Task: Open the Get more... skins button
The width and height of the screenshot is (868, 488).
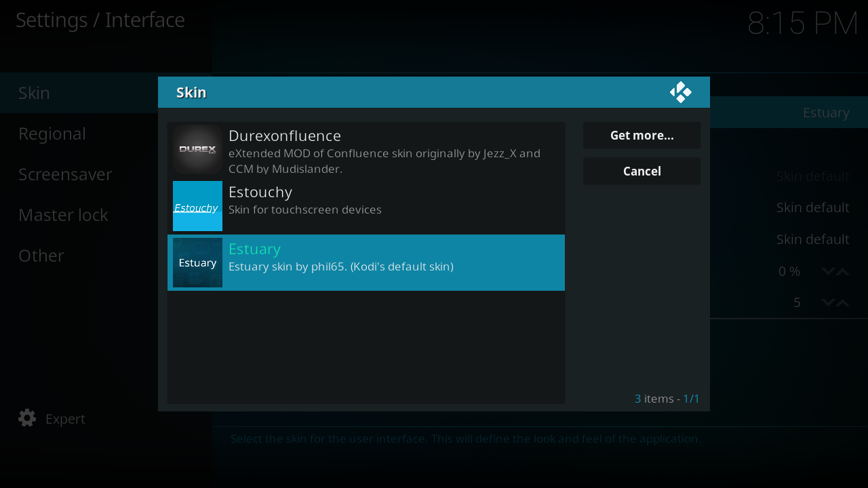Action: pyautogui.click(x=642, y=135)
